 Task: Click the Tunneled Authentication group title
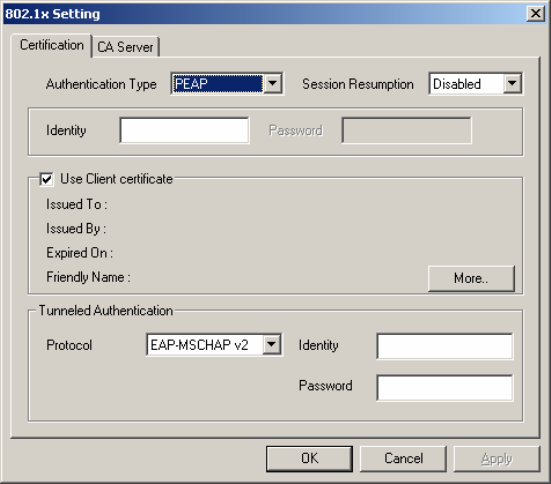pos(106,311)
